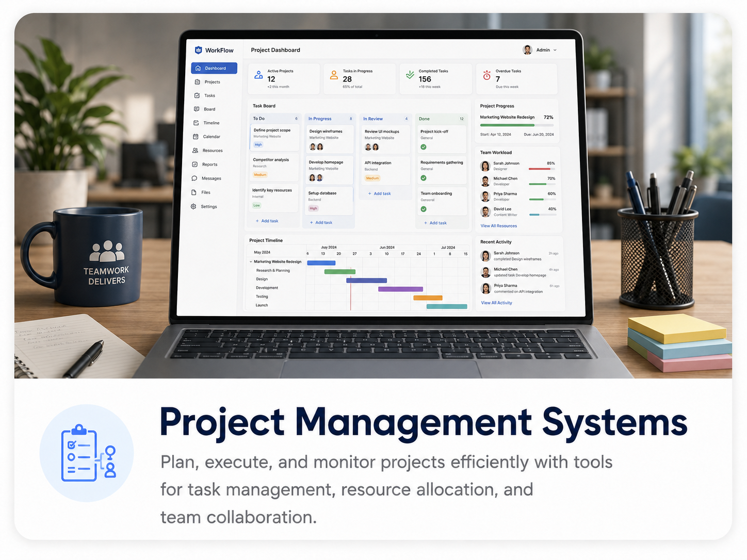Image resolution: width=747 pixels, height=560 pixels.
Task: Open the View All Resources link
Action: (498, 226)
